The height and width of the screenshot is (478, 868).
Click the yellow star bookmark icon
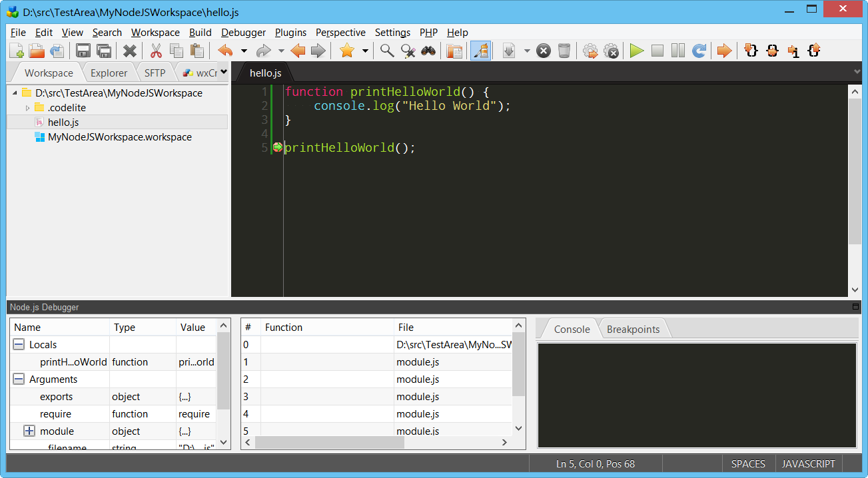coord(346,51)
